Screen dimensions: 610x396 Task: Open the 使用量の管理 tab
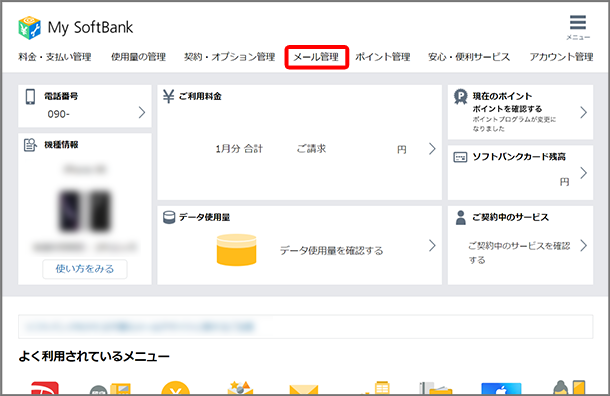click(x=138, y=57)
